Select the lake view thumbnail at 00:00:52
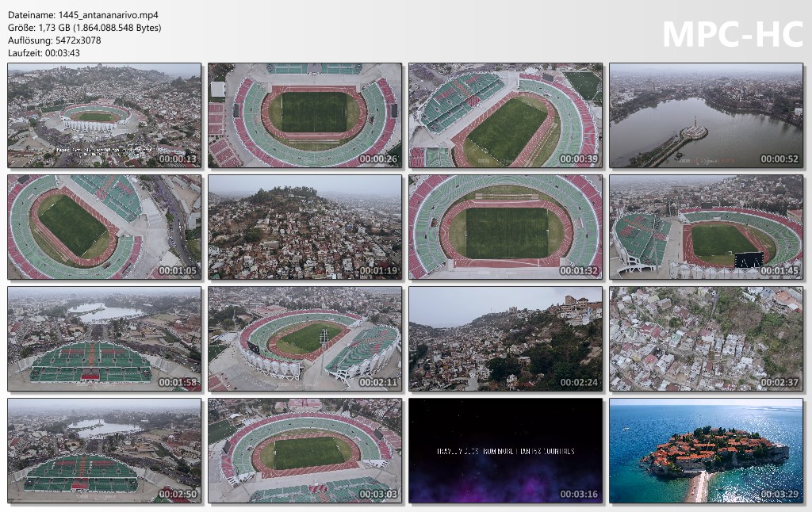This screenshot has height=512, width=812. point(707,116)
